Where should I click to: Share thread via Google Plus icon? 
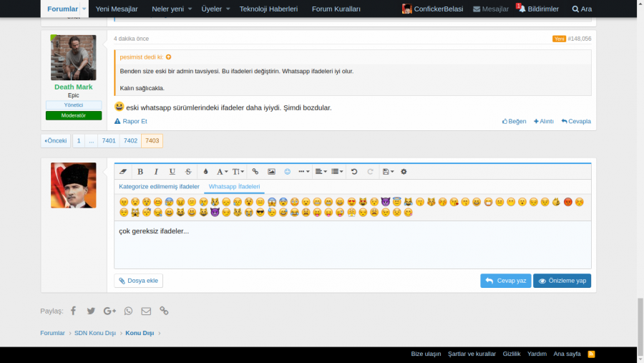pyautogui.click(x=109, y=311)
